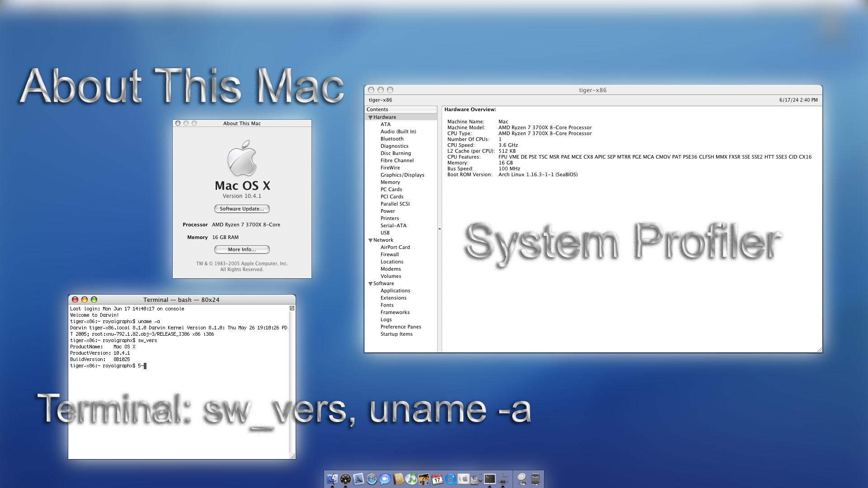Open the Mail app in Dock
This screenshot has height=488, width=868.
(359, 479)
